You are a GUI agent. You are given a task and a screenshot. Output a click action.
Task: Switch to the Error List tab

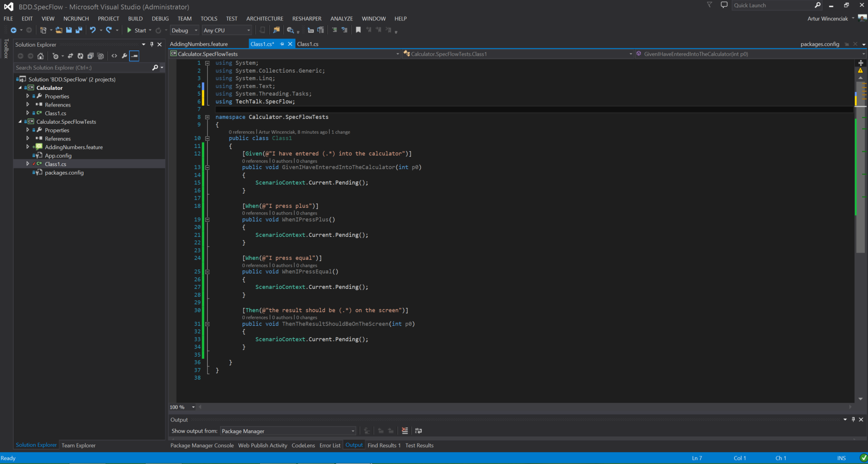coord(330,445)
